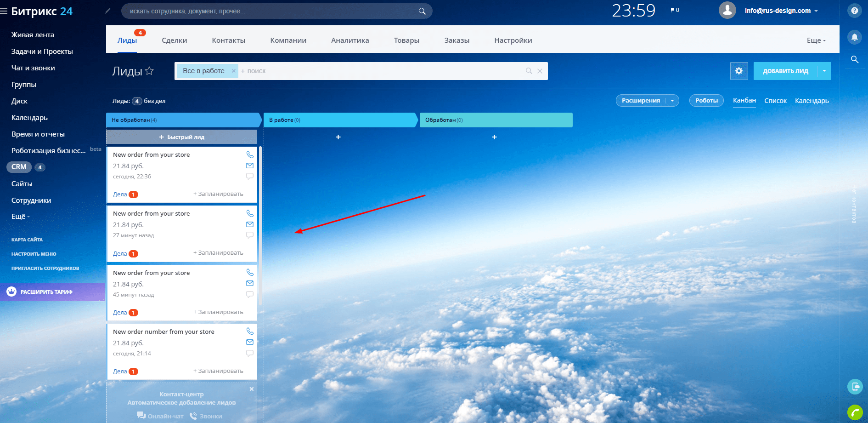Click the phone icon on first lead card

pos(250,154)
